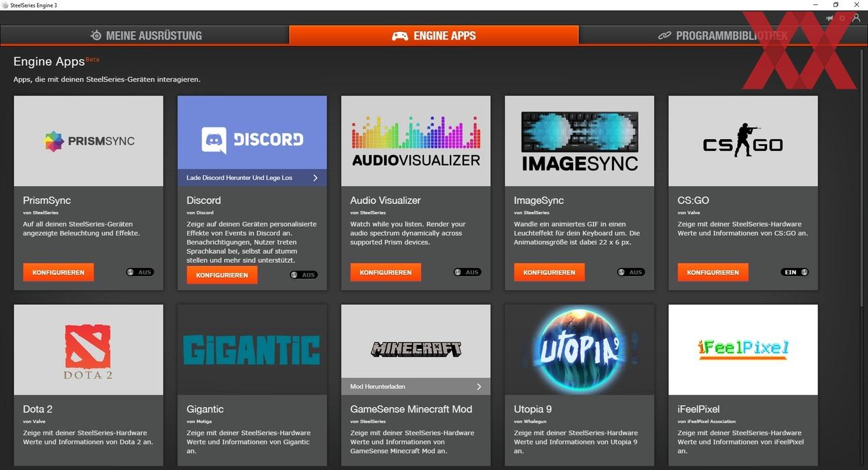Viewport: 868px width, 470px height.
Task: Select the Audio Visualizer title
Action: pyautogui.click(x=385, y=200)
